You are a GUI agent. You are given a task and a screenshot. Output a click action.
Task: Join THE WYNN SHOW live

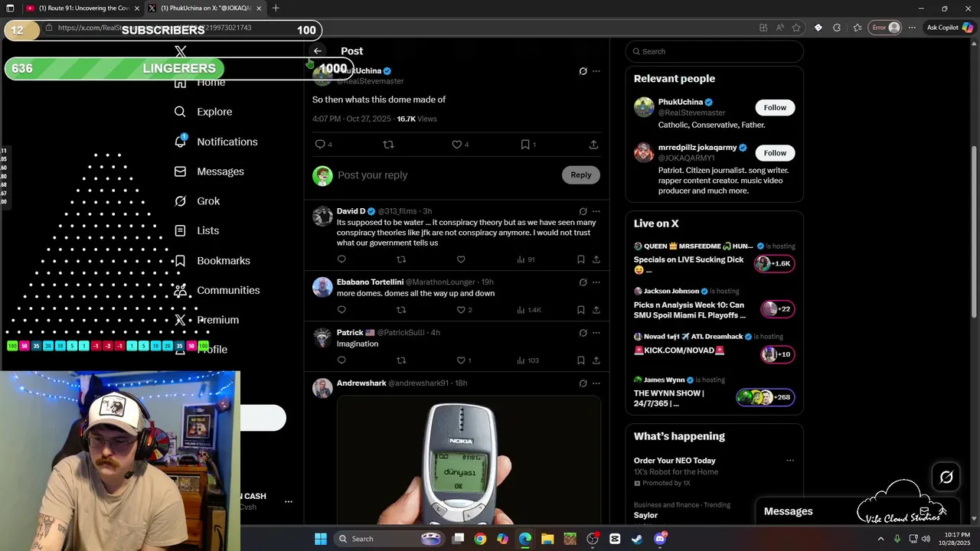(x=714, y=392)
